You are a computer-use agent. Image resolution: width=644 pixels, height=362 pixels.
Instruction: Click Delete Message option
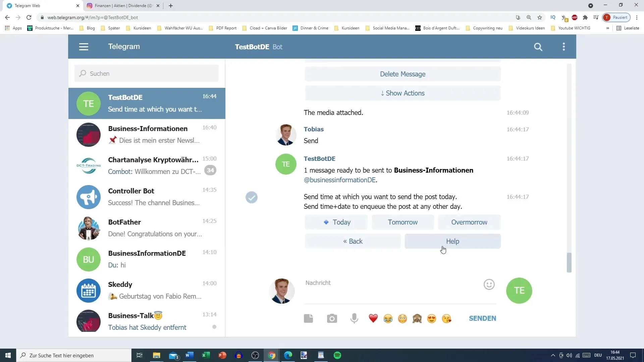(402, 74)
